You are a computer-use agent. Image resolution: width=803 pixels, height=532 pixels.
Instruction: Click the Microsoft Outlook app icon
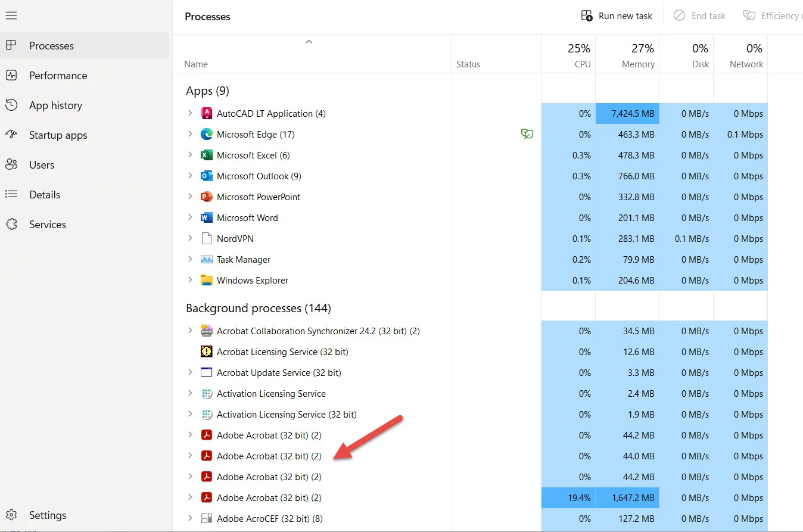click(x=207, y=176)
